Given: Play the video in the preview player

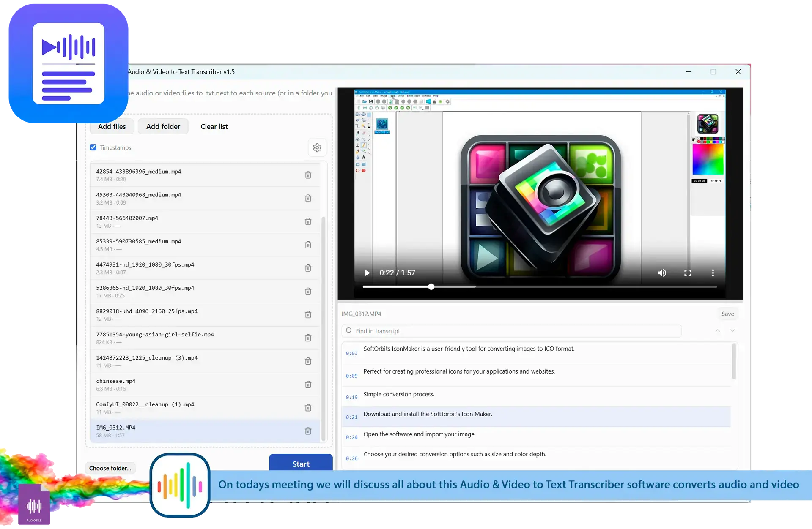Looking at the screenshot, I should [x=367, y=273].
